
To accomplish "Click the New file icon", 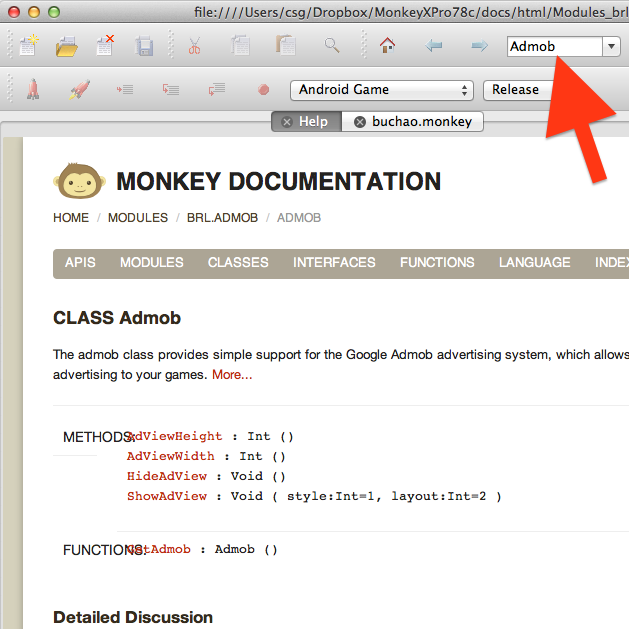I will pos(27,46).
